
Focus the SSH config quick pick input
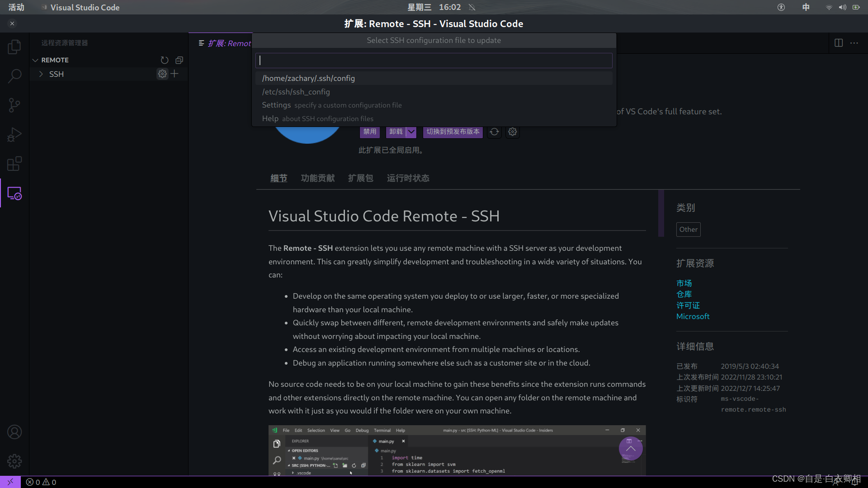(434, 61)
